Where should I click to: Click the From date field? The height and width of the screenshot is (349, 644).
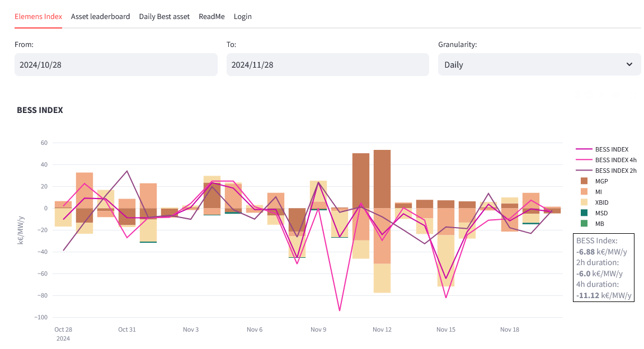[116, 65]
